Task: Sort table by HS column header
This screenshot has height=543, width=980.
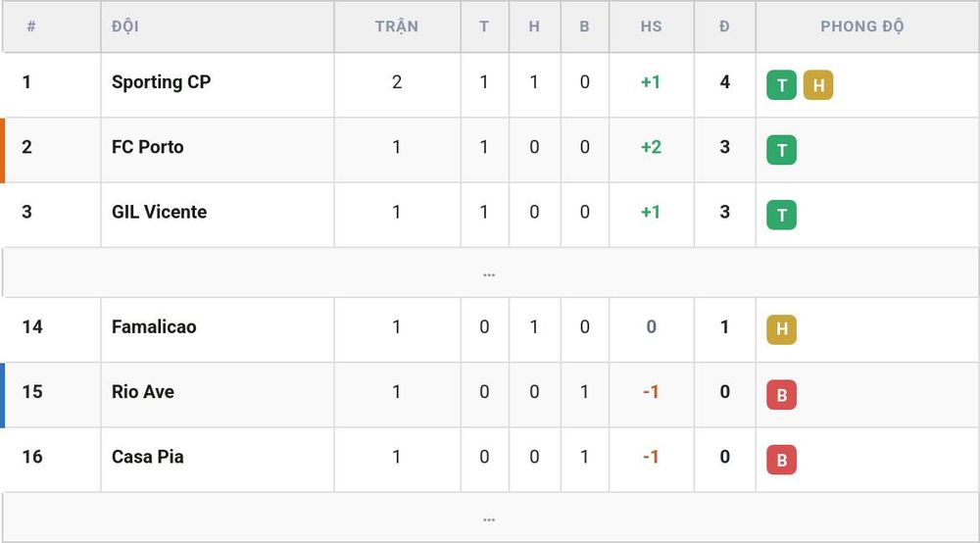Action: (x=651, y=26)
